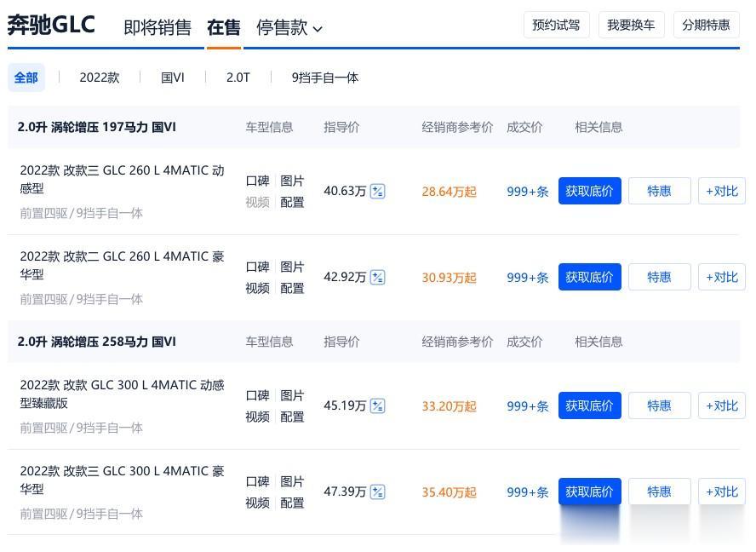Viewport: 756px width, 552px height.
Task: Click the 奔驰GLC page title
Action: tap(51, 25)
